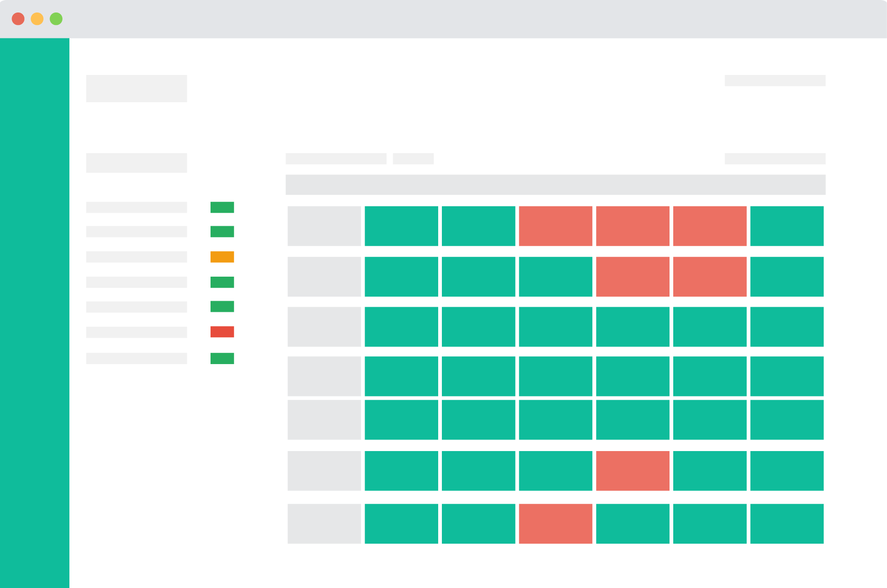Click the teal sidebar panel
The image size is (887, 588).
click(35, 313)
